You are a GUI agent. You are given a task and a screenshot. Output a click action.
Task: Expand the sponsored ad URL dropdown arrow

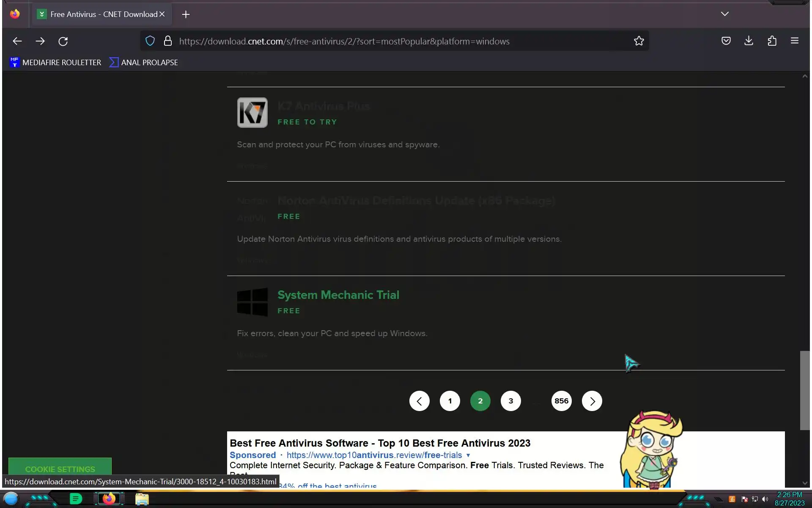click(x=468, y=456)
